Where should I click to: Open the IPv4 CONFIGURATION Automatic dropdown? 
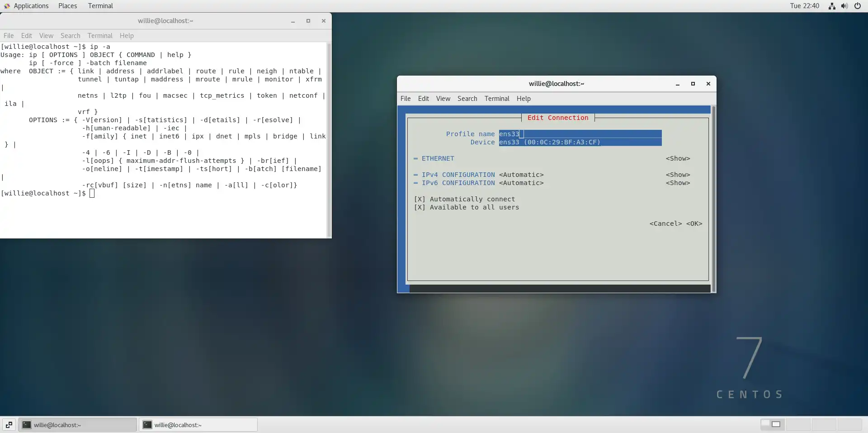coord(521,175)
